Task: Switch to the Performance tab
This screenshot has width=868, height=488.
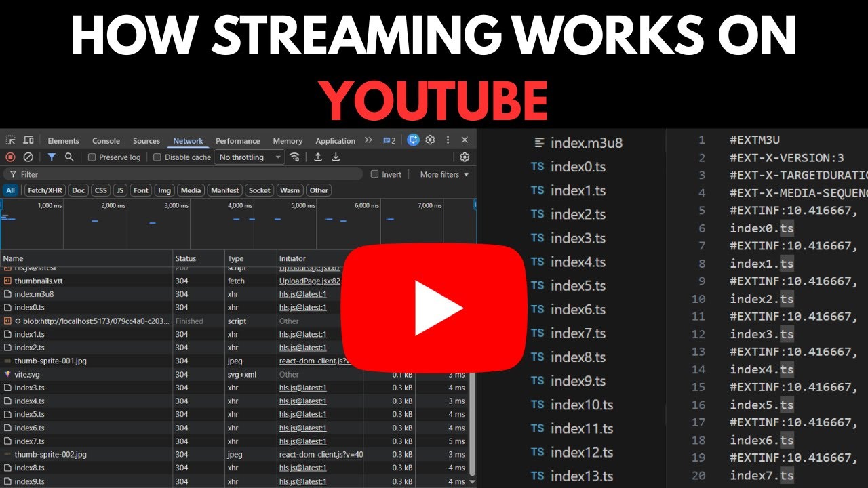Action: point(238,141)
